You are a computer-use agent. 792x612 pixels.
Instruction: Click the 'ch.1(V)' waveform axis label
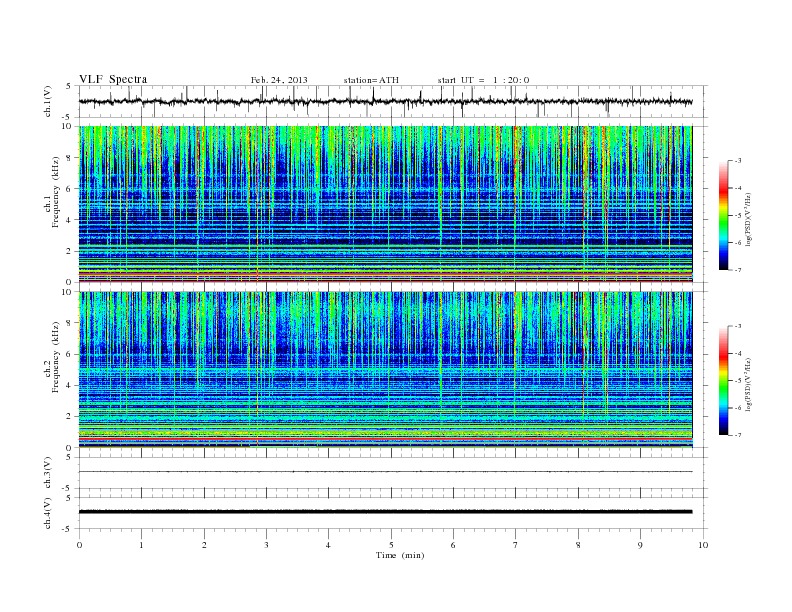coord(48,102)
